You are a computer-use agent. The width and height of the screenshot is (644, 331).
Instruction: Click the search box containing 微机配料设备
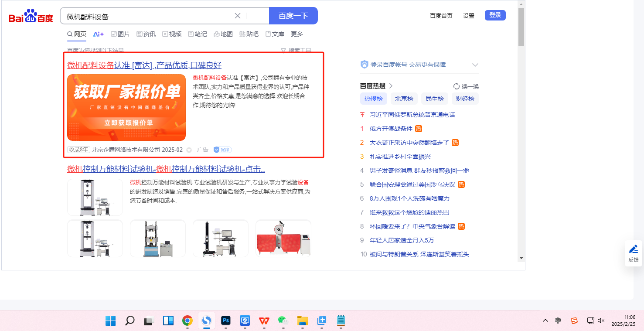[x=165, y=16]
